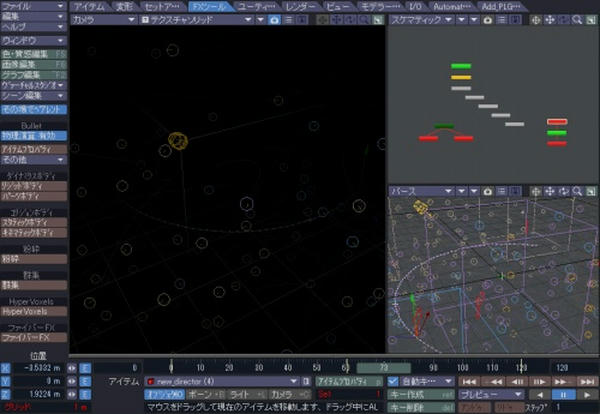Screen dimensions: 600x414
Task: Play the animation forward
Action: coord(587,394)
